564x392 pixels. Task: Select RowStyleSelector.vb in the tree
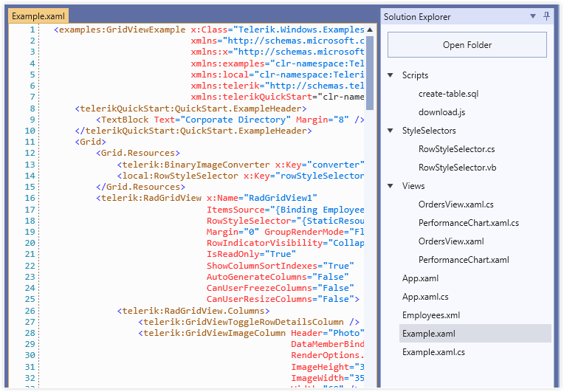pyautogui.click(x=457, y=168)
